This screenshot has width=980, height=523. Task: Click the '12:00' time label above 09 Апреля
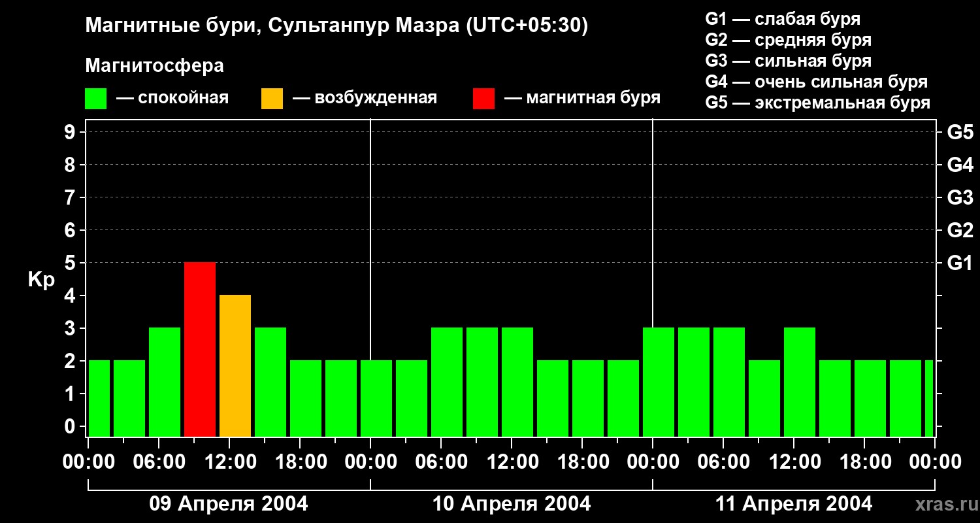(229, 462)
